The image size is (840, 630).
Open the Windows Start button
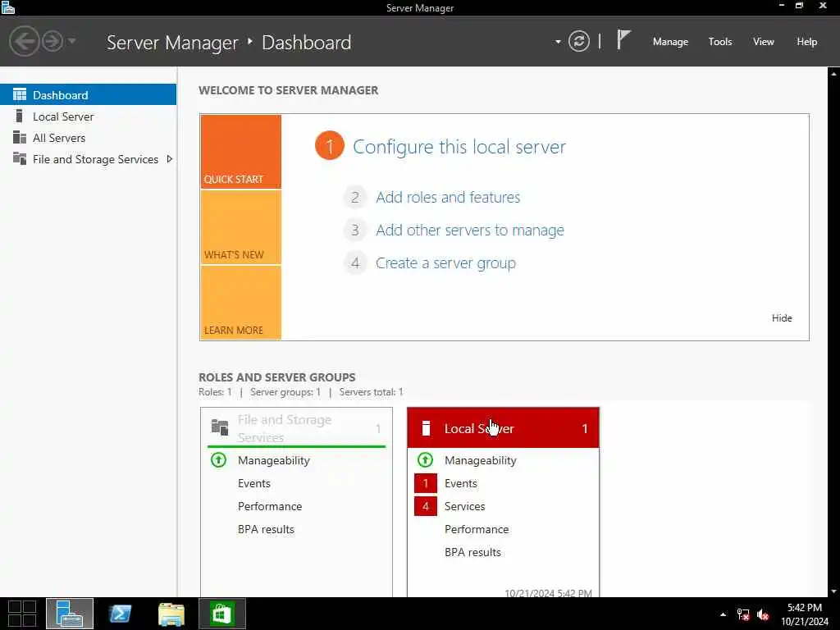coord(22,614)
